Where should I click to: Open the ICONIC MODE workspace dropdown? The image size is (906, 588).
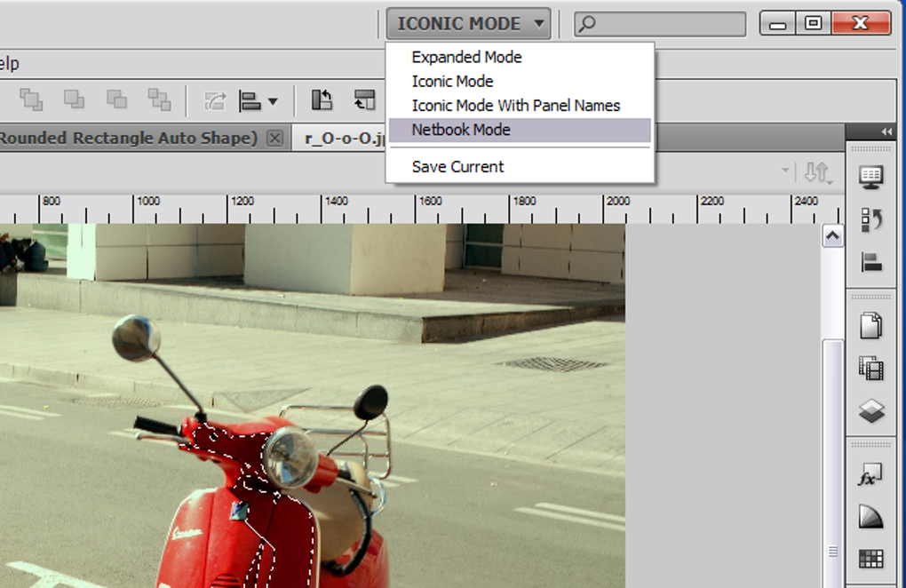[x=468, y=23]
